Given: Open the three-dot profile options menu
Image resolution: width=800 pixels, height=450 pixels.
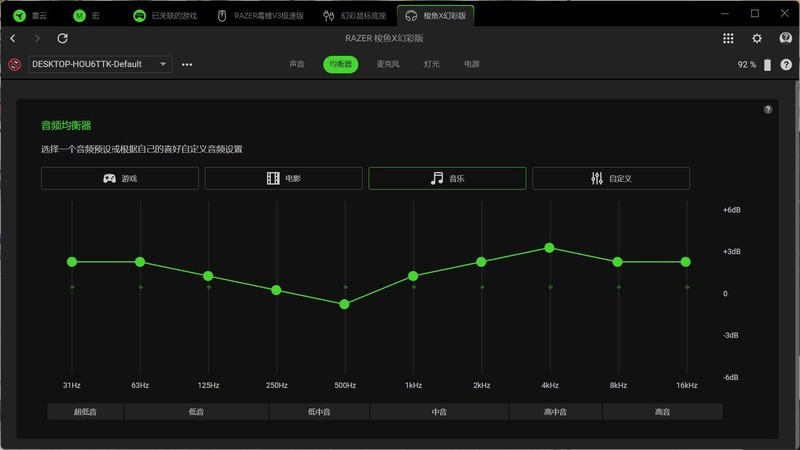Looking at the screenshot, I should coord(187,64).
